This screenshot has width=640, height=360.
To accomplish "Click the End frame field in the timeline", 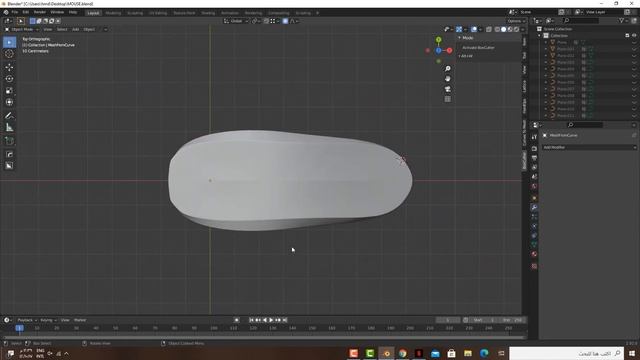I will coord(512,320).
